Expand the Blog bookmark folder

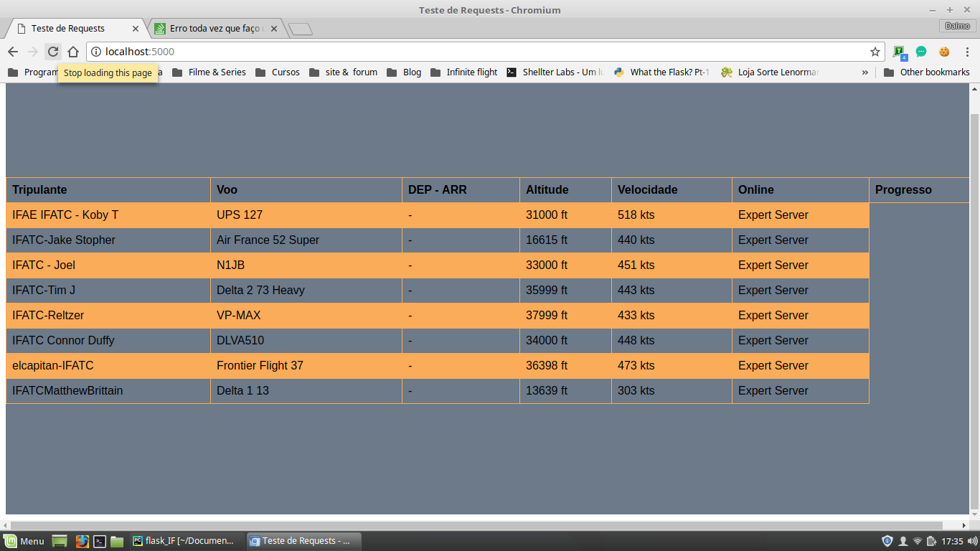[404, 72]
